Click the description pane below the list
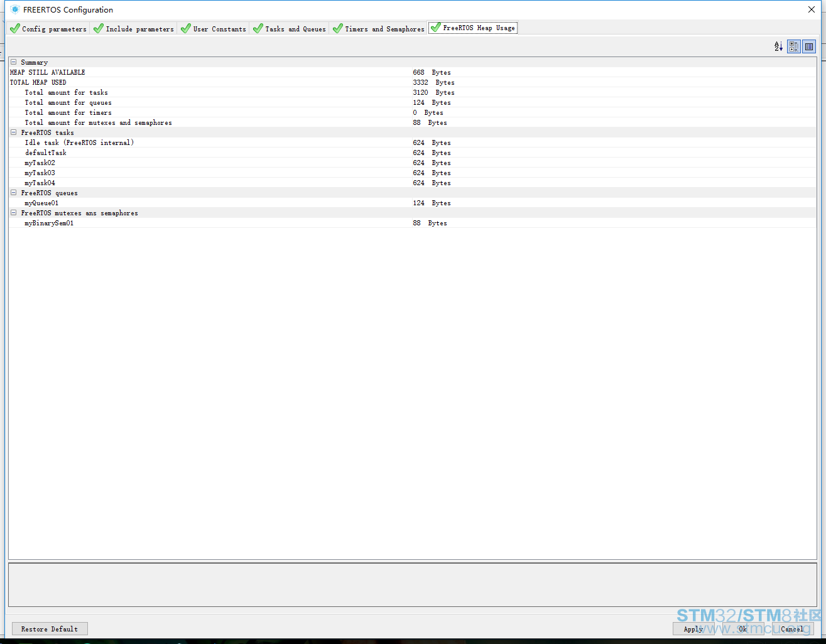This screenshot has width=826, height=644. pos(412,585)
